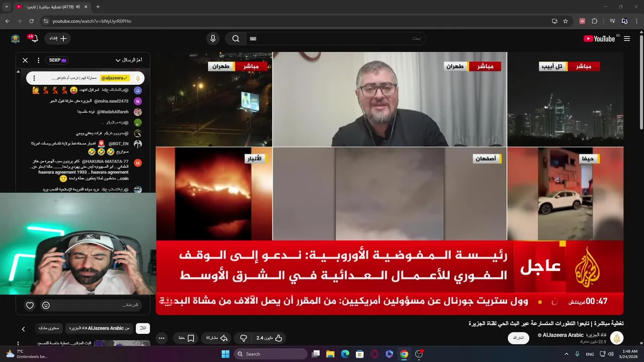The height and width of the screenshot is (362, 644).
Task: Open Chrome three-dot menu
Action: point(636,21)
